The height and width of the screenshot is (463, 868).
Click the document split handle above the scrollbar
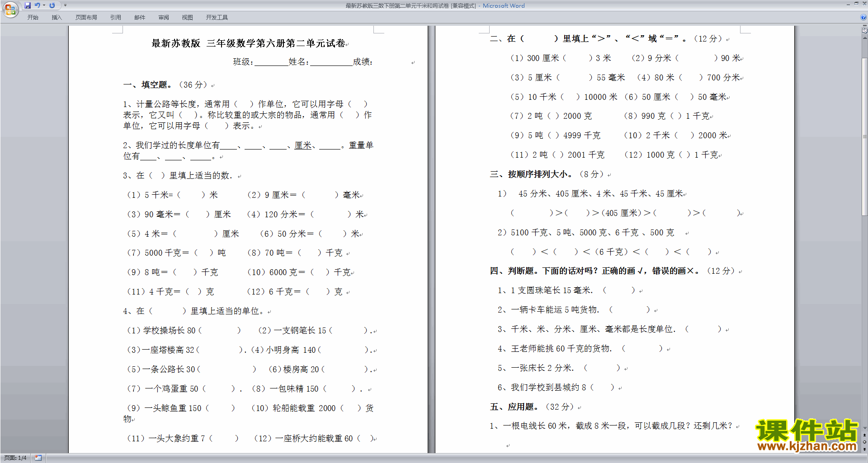865,26
